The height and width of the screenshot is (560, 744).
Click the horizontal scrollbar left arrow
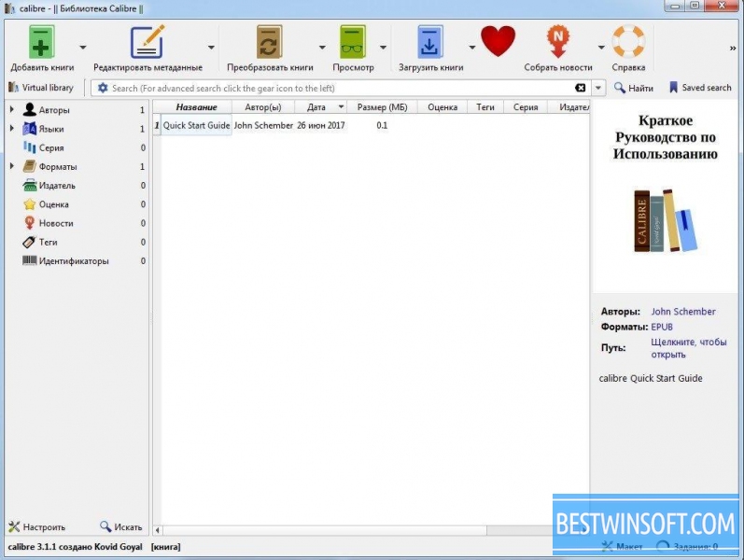point(157,530)
